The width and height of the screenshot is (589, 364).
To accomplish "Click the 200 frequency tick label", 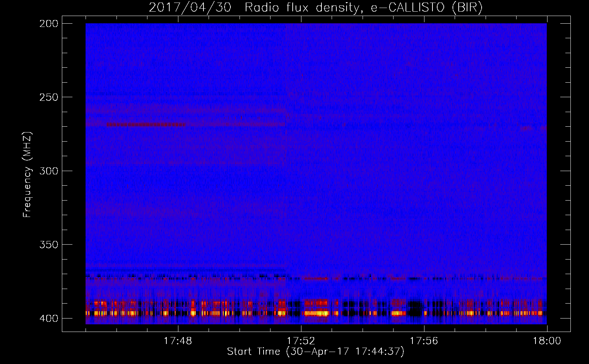I will tap(49, 23).
